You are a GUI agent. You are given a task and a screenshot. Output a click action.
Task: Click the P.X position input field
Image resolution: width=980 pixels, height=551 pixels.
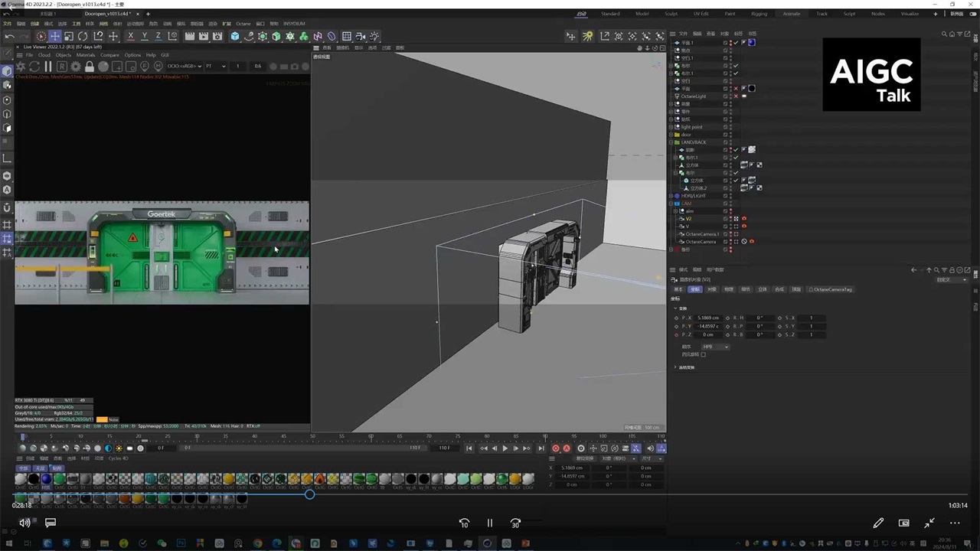pos(708,318)
